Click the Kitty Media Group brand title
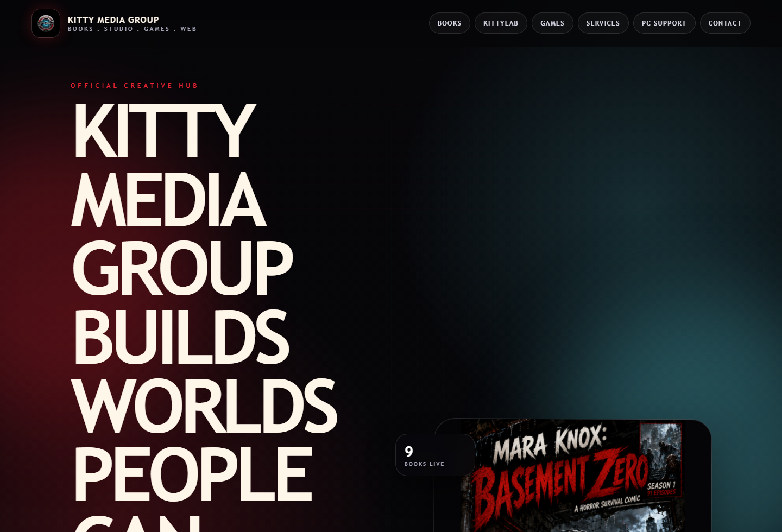The height and width of the screenshot is (532, 782). 113,20
